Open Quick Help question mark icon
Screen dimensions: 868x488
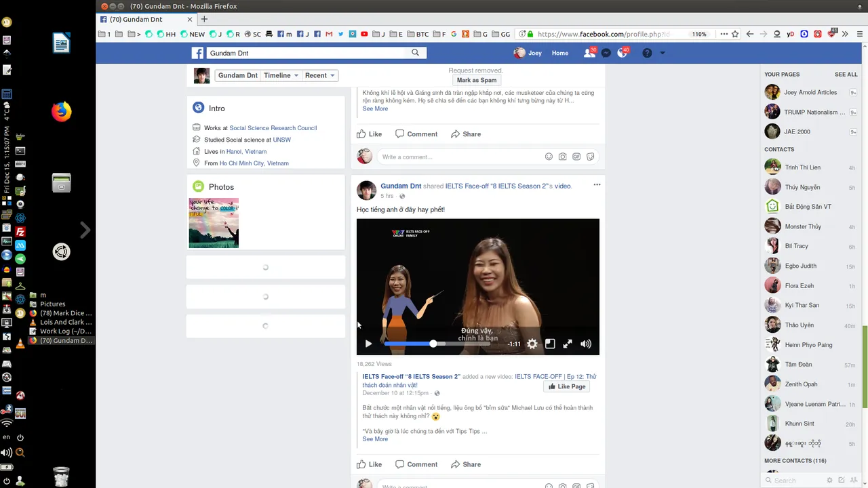(x=647, y=53)
